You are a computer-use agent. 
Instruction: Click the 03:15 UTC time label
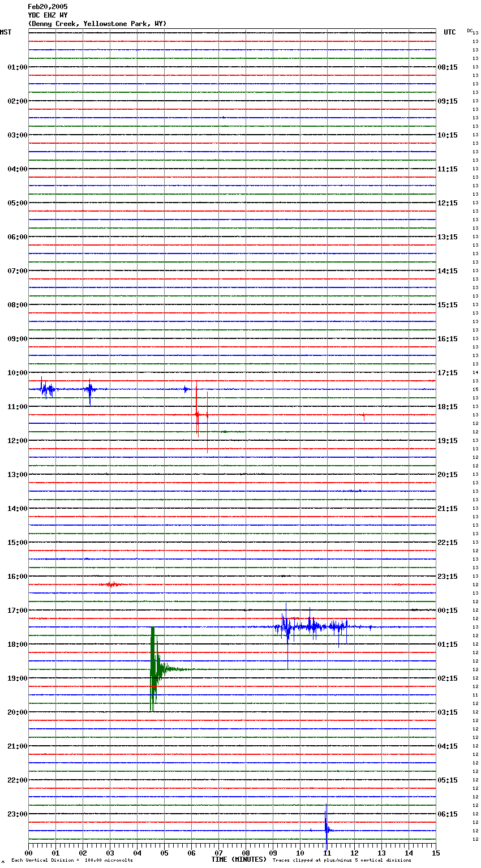click(x=448, y=712)
